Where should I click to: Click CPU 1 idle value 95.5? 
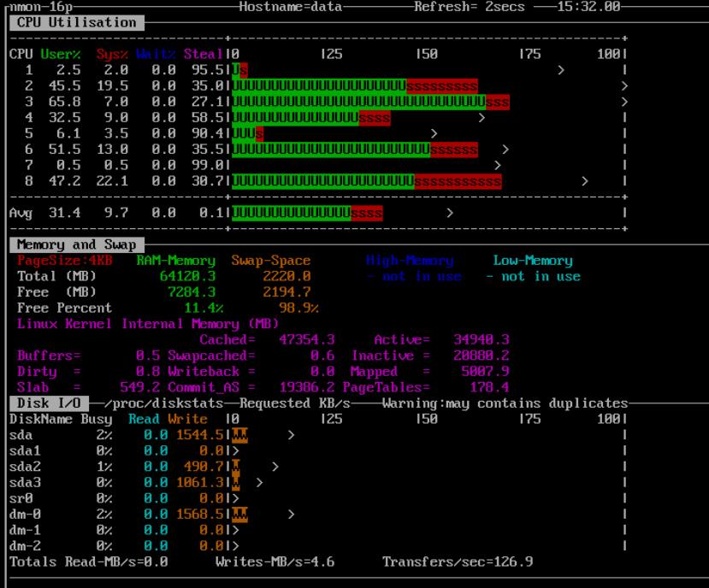pos(208,70)
